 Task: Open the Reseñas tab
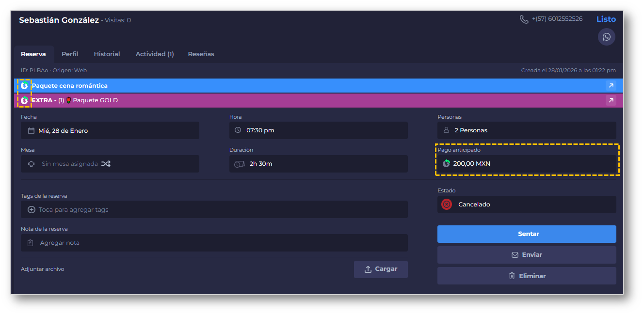pos(201,54)
